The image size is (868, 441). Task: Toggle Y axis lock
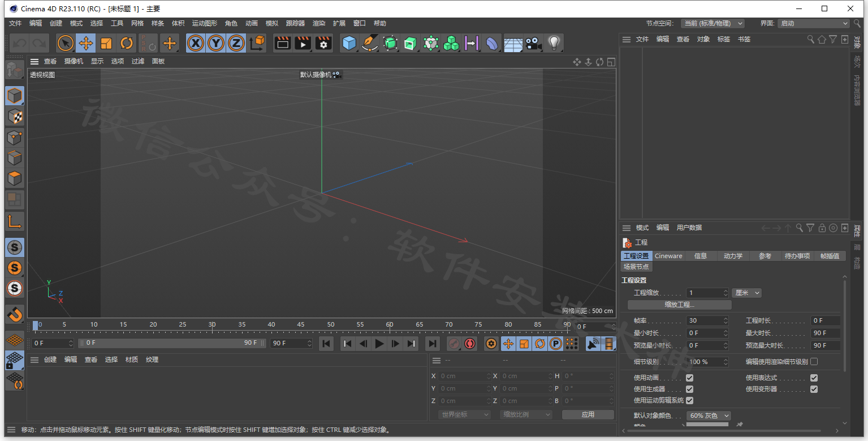pyautogui.click(x=216, y=43)
